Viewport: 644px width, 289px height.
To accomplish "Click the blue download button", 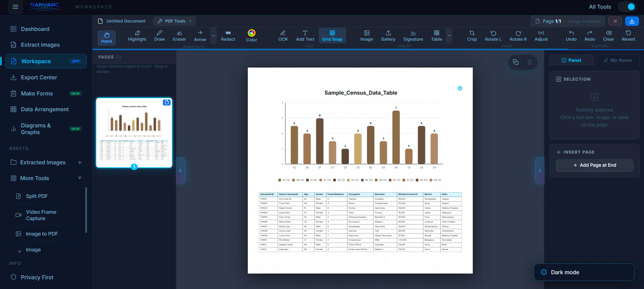I will click(632, 21).
